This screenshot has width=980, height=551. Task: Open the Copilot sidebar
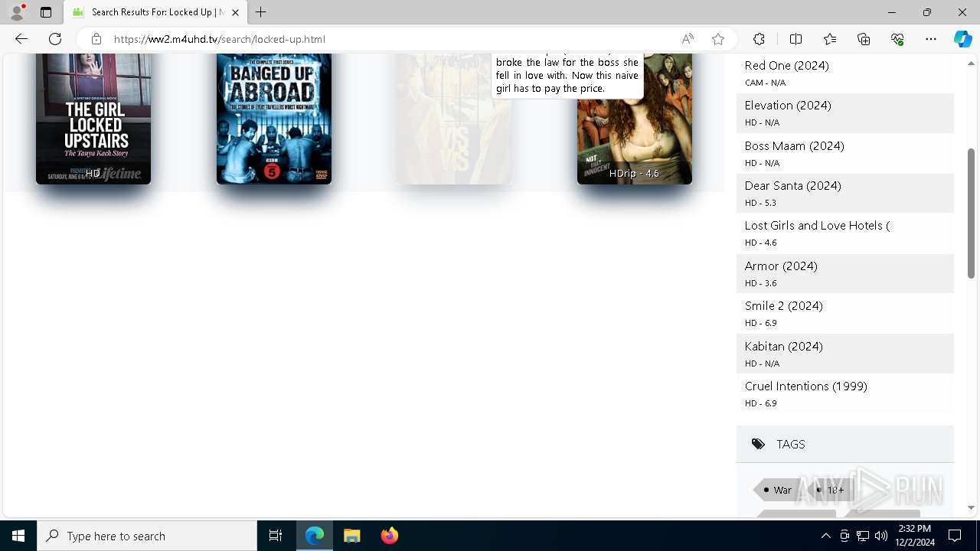click(962, 39)
